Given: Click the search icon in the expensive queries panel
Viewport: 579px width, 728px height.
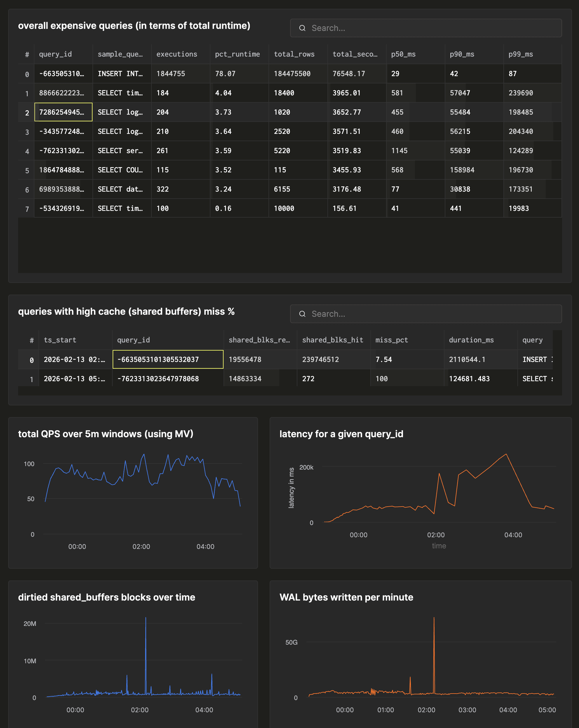Looking at the screenshot, I should click(x=302, y=28).
